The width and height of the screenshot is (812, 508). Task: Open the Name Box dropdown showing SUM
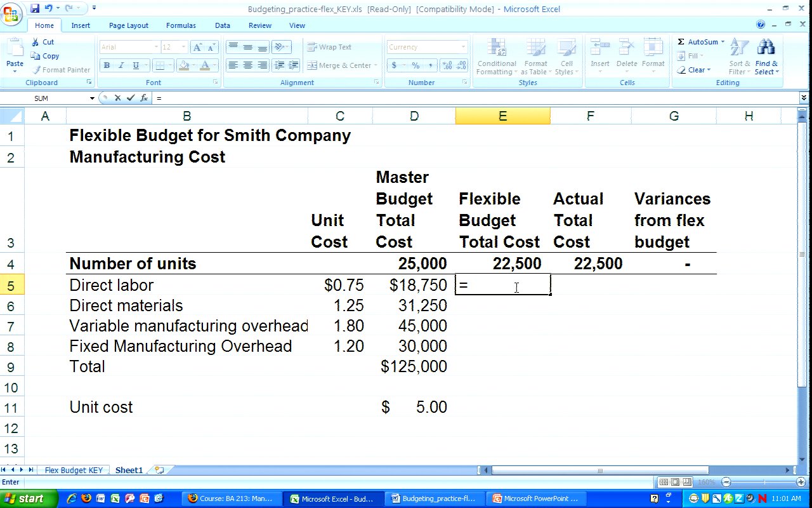(92, 98)
